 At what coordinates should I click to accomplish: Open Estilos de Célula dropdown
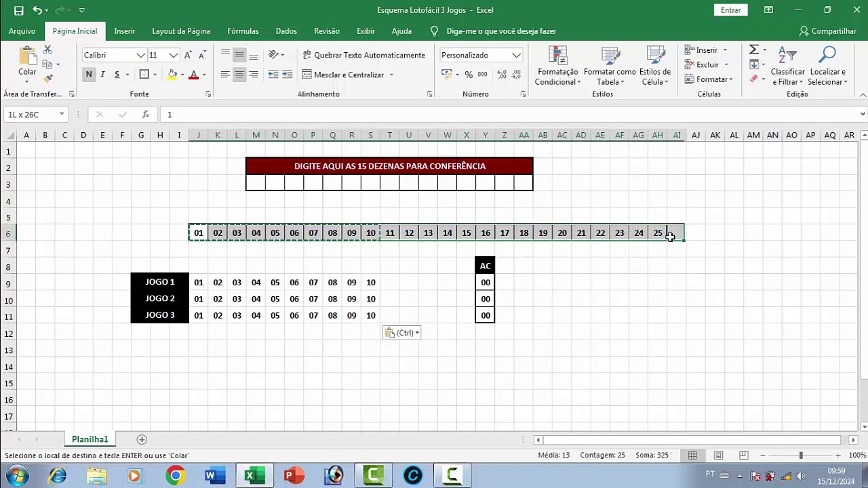655,65
